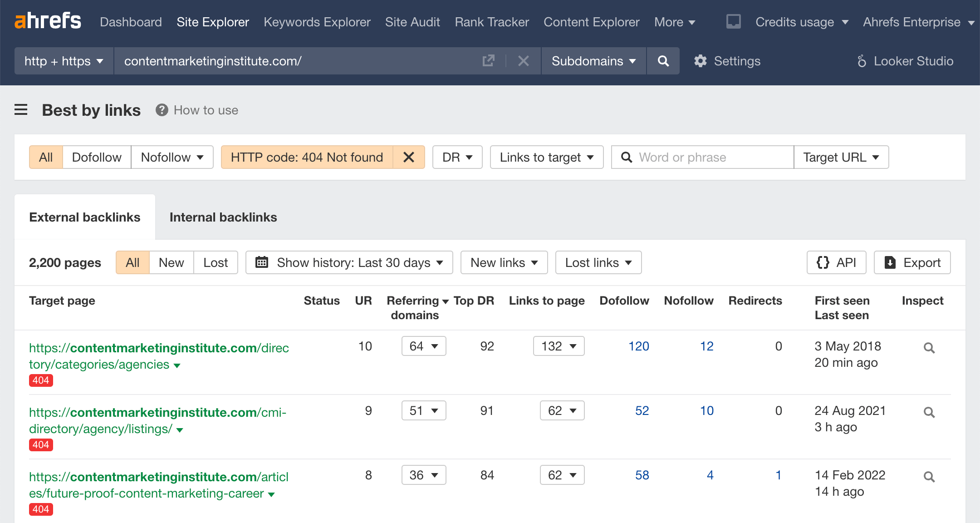Click the notifications monitor icon in header
Viewport: 980px width, 523px height.
tap(733, 21)
